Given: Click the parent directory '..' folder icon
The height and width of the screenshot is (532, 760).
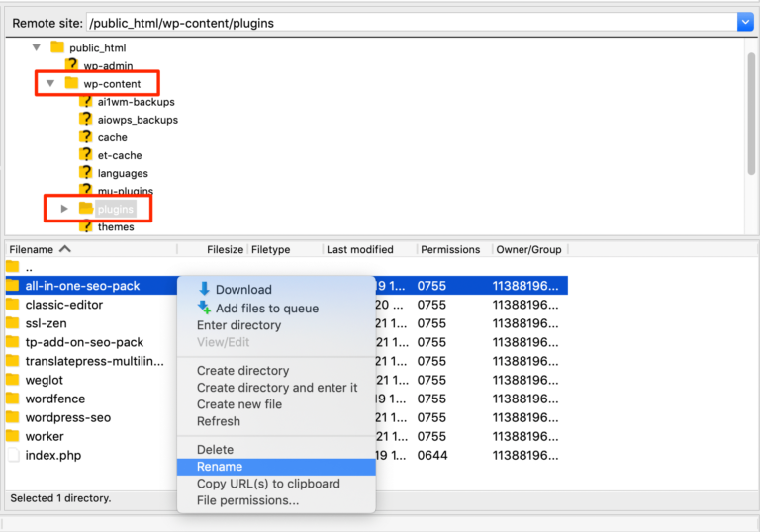Looking at the screenshot, I should pos(13,266).
